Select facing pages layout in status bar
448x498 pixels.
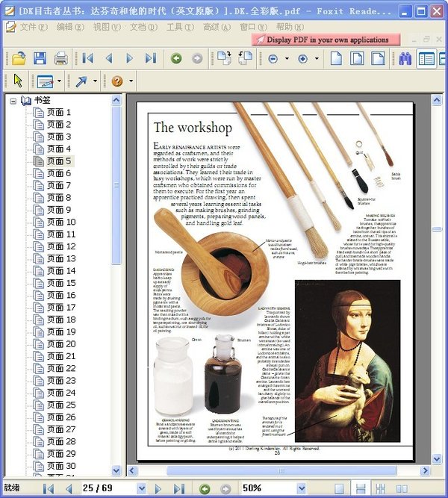(x=402, y=489)
